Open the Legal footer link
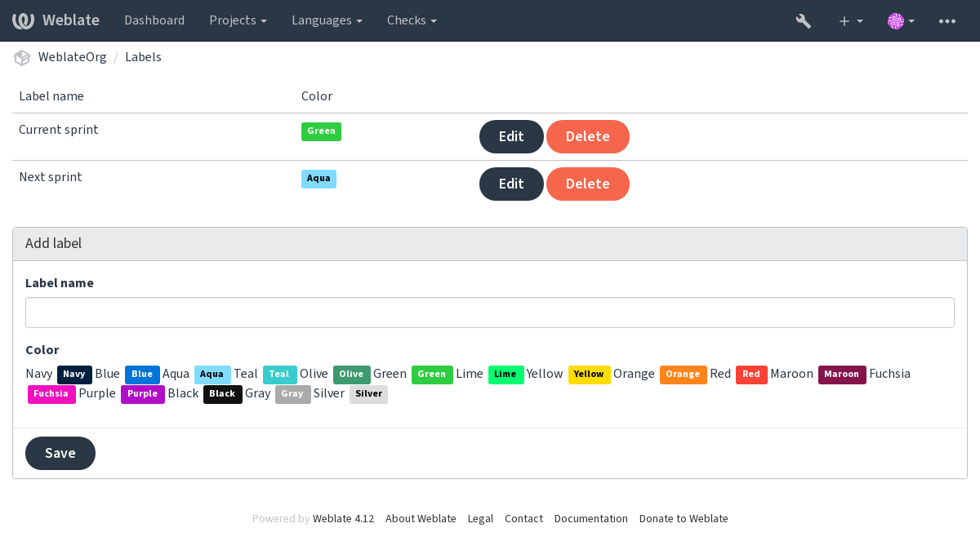The image size is (980, 550). (x=480, y=519)
